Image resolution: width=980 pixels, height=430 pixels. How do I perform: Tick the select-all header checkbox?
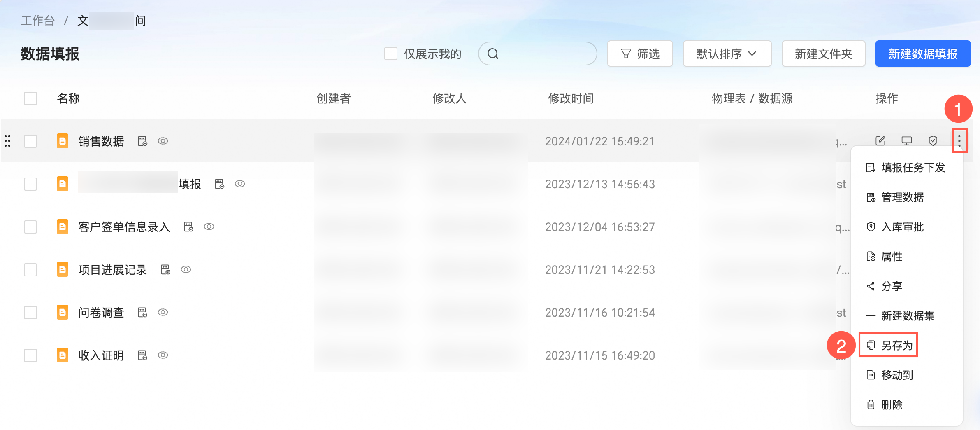tap(30, 98)
